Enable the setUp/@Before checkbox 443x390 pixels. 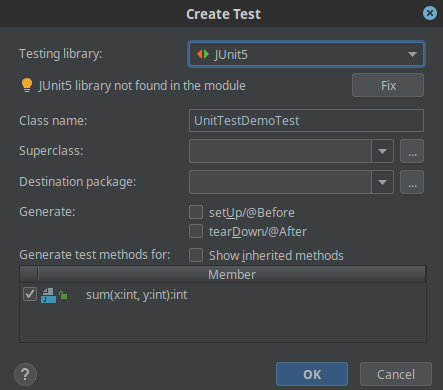coord(196,212)
